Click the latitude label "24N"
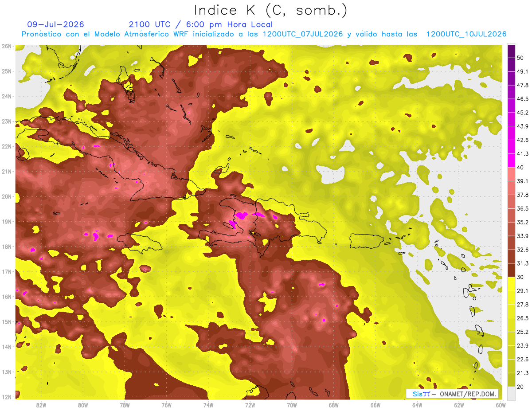Image resolution: width=532 pixels, height=411 pixels. click(x=7, y=96)
